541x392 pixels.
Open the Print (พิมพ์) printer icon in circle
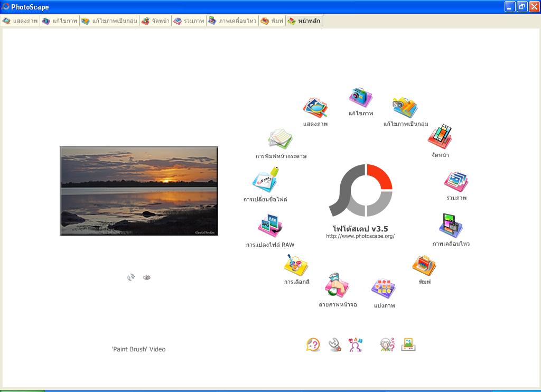pyautogui.click(x=424, y=265)
